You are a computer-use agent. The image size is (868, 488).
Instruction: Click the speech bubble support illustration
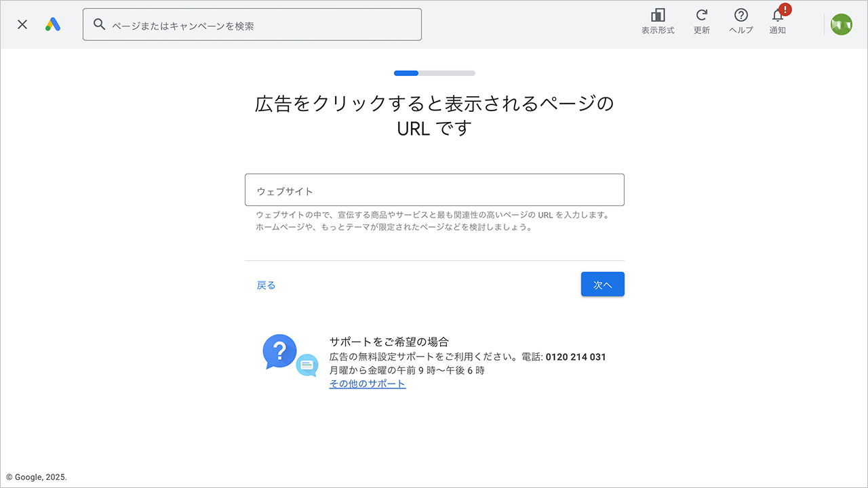(x=307, y=365)
